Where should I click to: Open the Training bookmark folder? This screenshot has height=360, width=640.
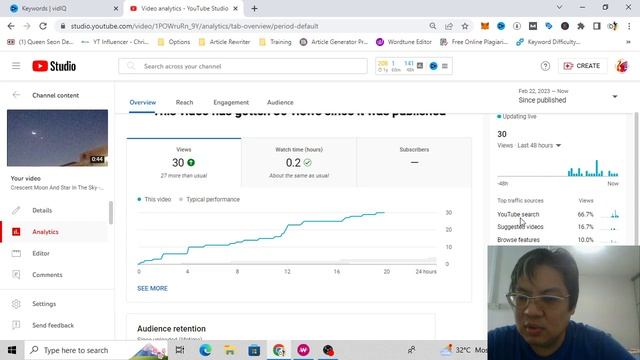pyautogui.click(x=276, y=42)
